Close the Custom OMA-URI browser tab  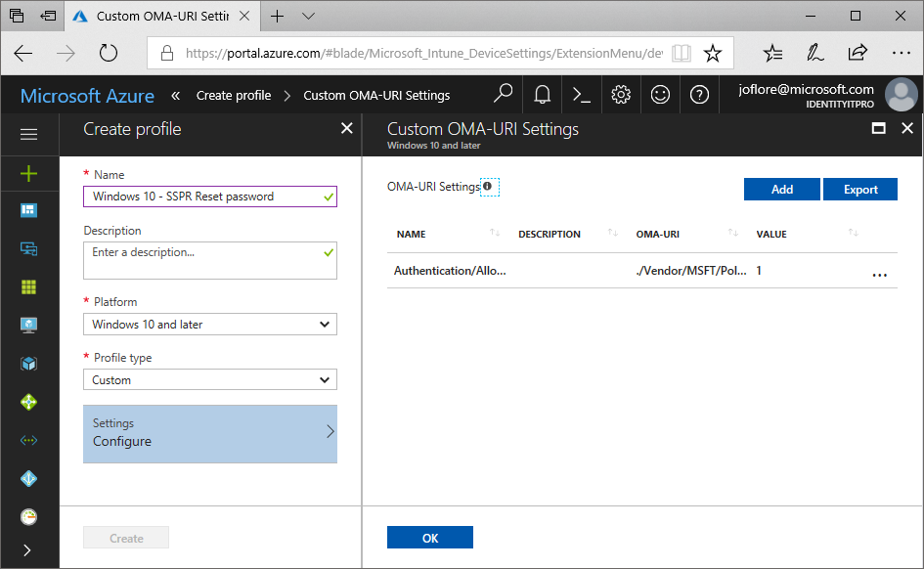point(244,17)
